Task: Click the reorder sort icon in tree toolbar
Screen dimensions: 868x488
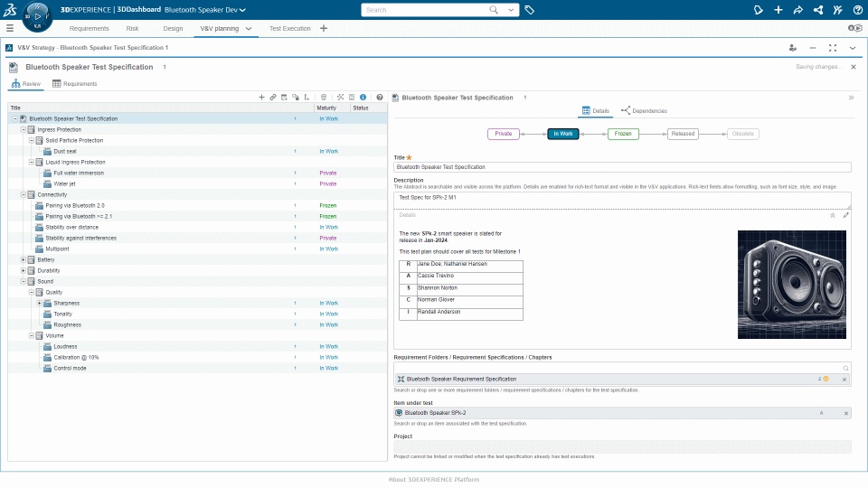Action: [x=307, y=98]
